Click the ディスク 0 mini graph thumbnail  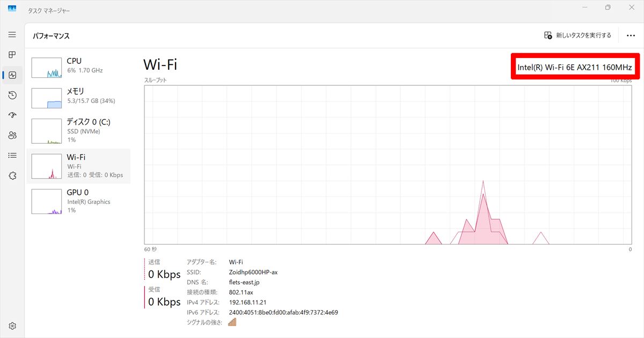point(47,131)
